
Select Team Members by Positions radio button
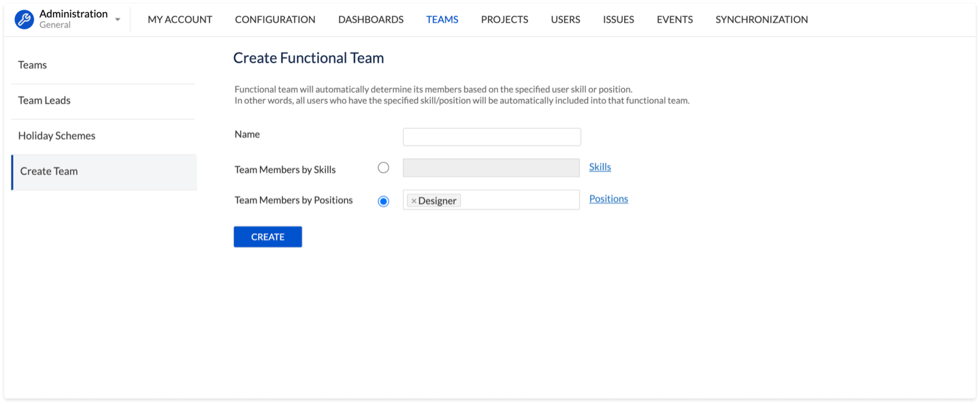(x=383, y=201)
